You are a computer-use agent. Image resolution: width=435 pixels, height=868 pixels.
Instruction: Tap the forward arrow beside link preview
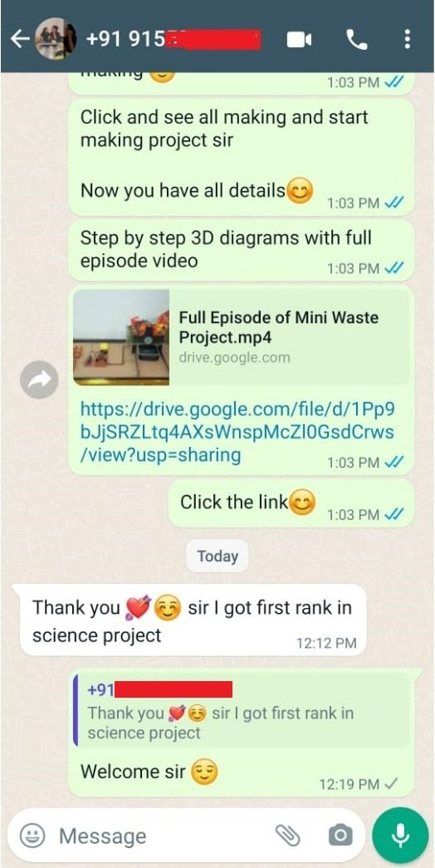[x=39, y=380]
